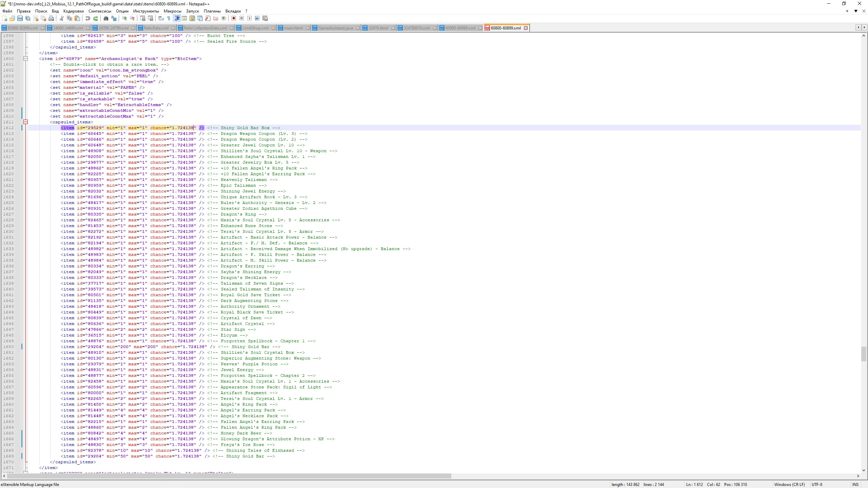Screen dimensions: 868x488
Task: Click vertical scrollbar down arrow
Action: (x=864, y=470)
